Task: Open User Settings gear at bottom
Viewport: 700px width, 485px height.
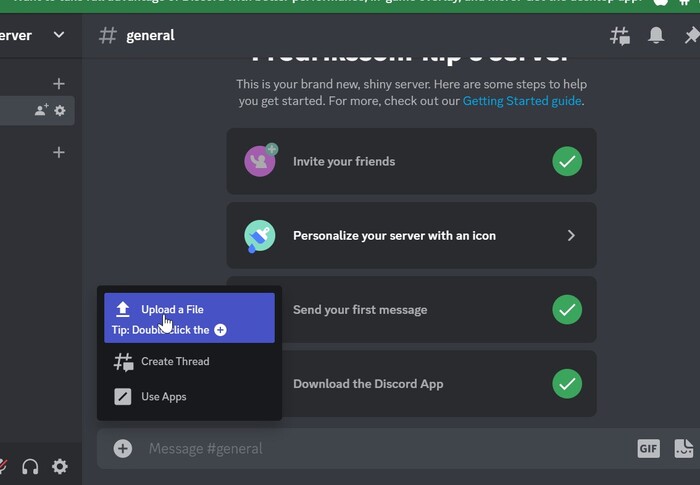Action: click(x=60, y=466)
